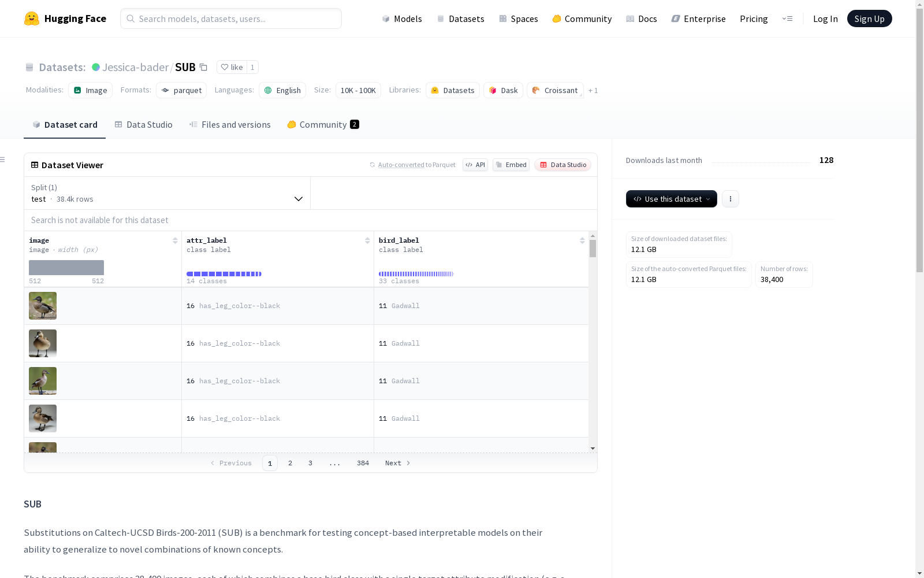924x578 pixels.
Task: Click the table vertical scrollbar thumb
Action: coord(593,249)
